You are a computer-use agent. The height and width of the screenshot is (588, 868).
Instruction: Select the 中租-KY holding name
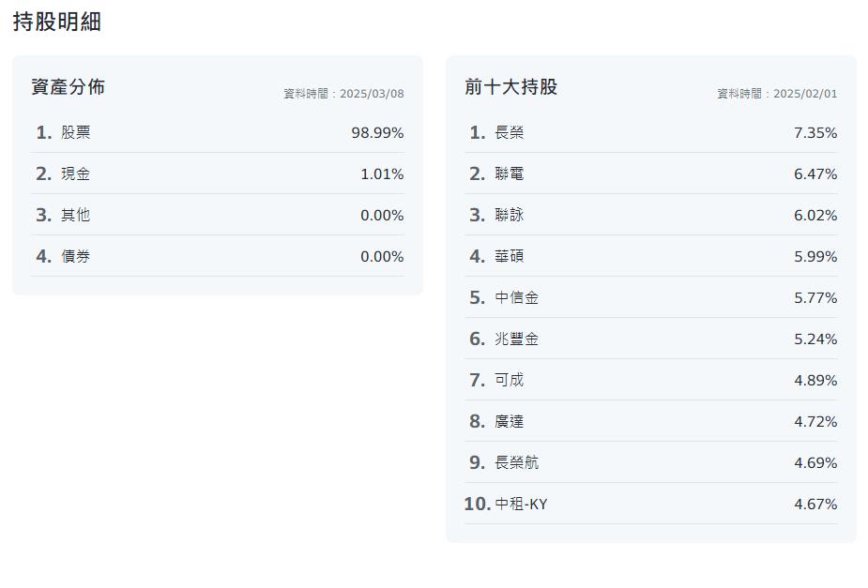(521, 504)
